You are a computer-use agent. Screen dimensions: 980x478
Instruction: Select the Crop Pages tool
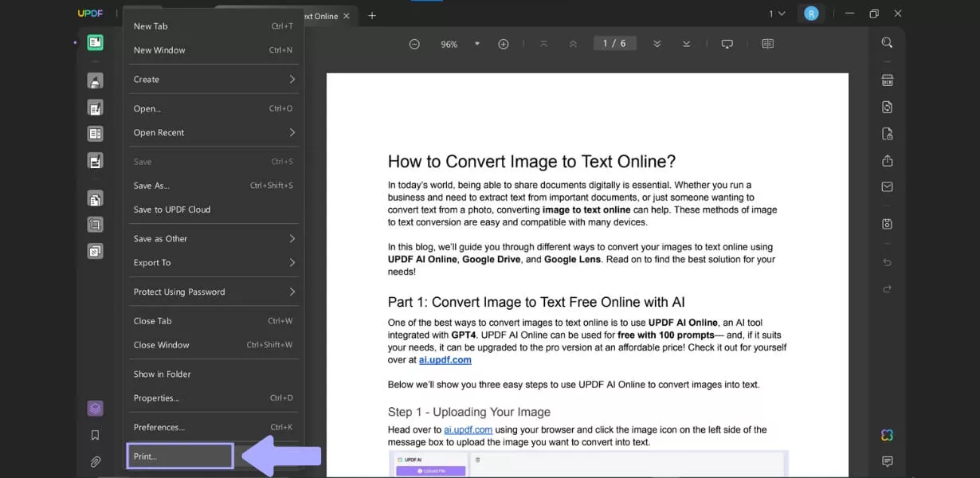pyautogui.click(x=96, y=225)
